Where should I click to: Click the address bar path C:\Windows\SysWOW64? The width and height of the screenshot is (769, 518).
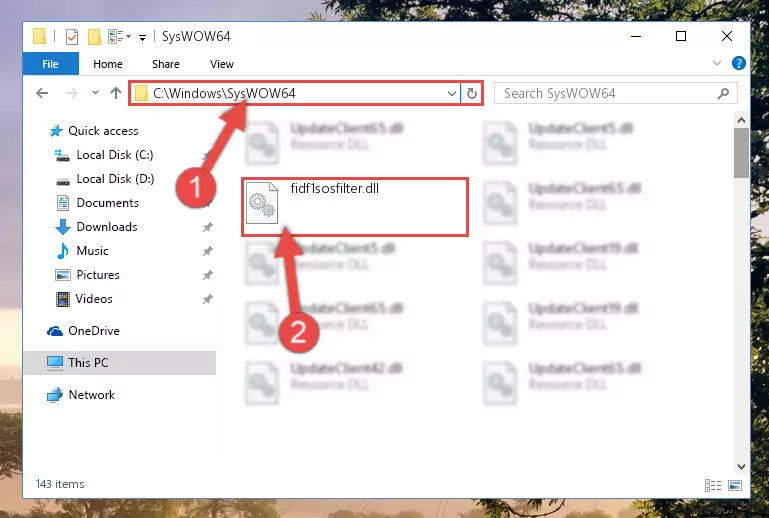click(224, 93)
